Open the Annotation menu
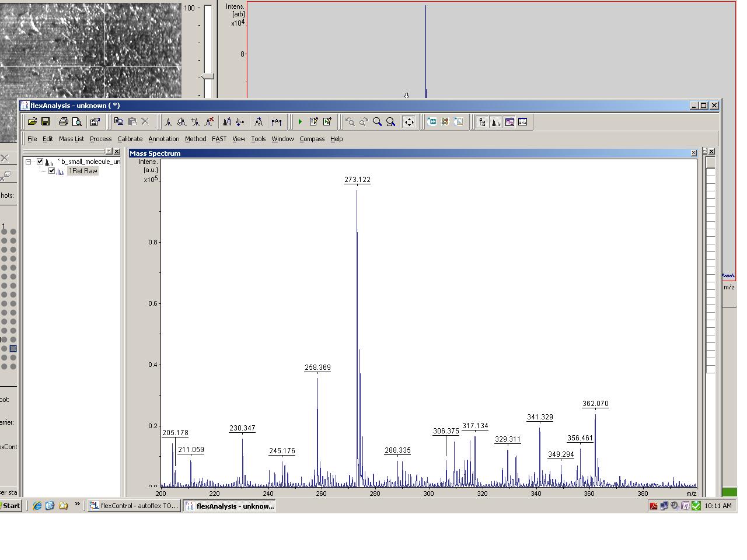The image size is (747, 560). (x=163, y=139)
